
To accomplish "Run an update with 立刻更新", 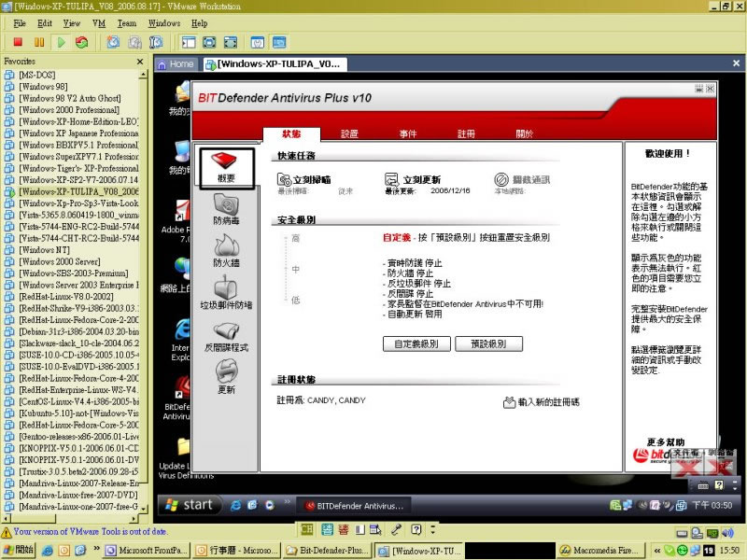I will [x=413, y=179].
